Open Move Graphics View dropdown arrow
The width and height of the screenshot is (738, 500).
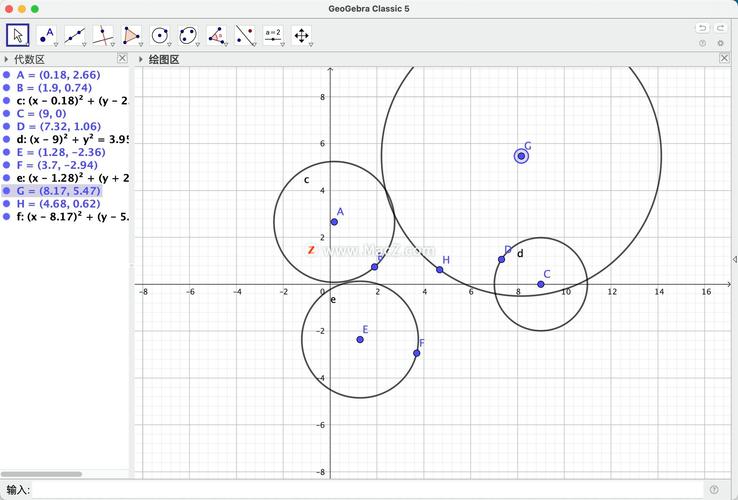pos(311,45)
